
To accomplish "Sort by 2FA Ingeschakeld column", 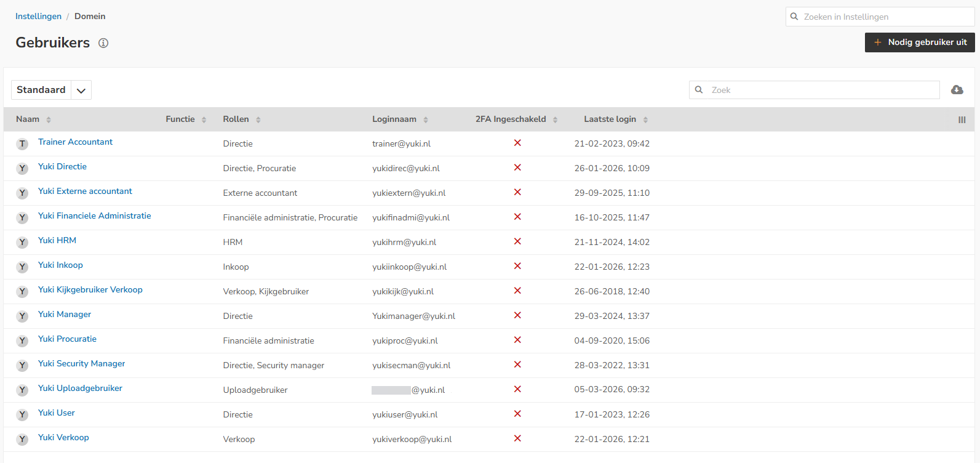I will (x=517, y=119).
